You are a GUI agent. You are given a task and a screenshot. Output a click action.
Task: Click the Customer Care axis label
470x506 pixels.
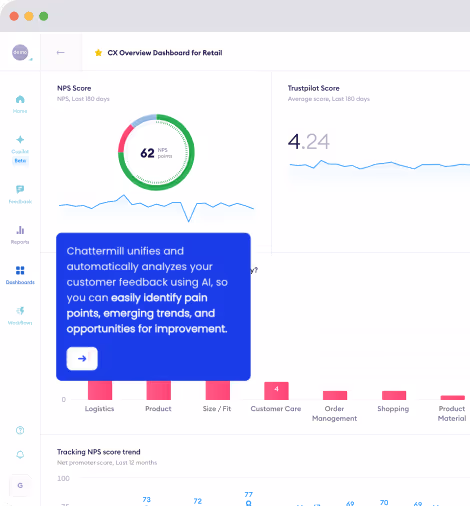(x=276, y=409)
